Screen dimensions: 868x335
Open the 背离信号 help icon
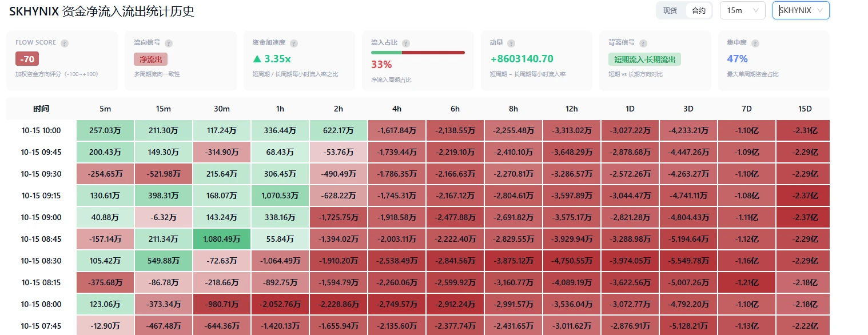click(643, 43)
